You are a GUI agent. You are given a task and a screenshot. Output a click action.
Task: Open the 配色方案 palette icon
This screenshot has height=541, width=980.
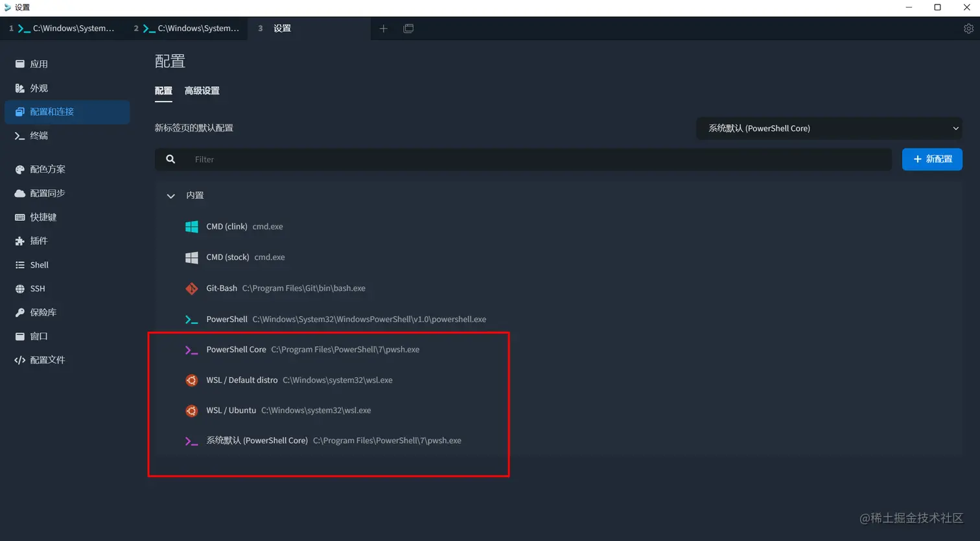point(20,170)
